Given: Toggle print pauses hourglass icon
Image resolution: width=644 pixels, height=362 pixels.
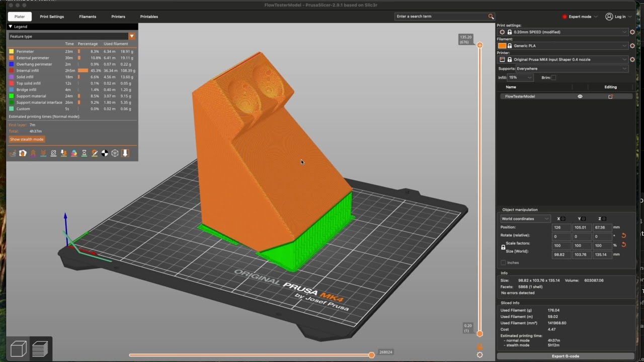Looking at the screenshot, I should pos(84,153).
